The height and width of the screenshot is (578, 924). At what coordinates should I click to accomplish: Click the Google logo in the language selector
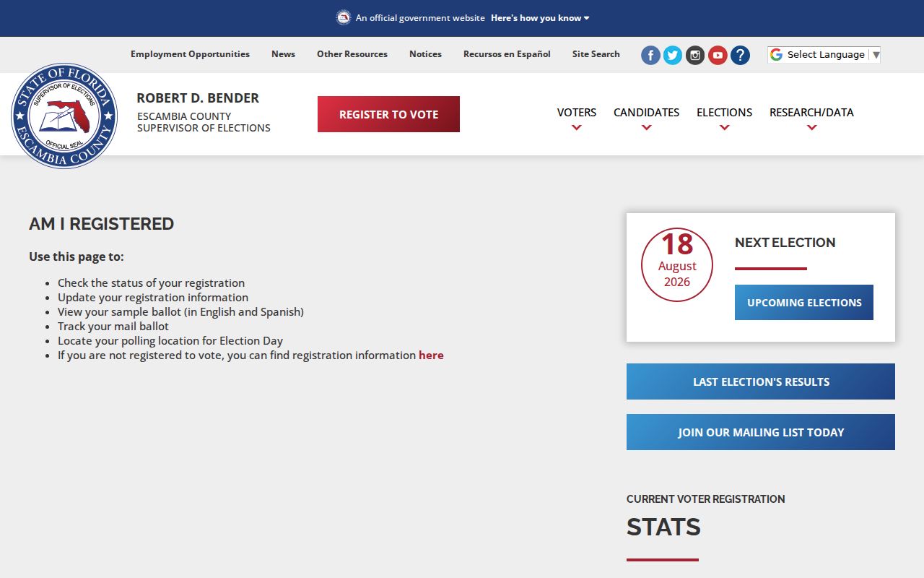point(776,55)
